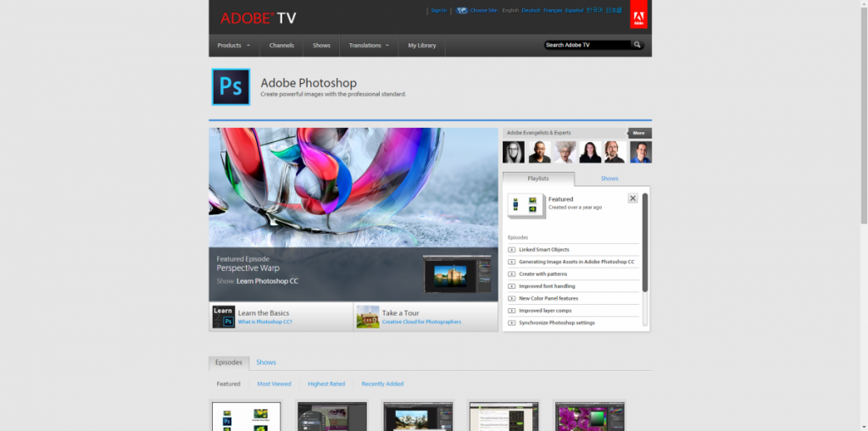
Task: Click the red Adobe logo badge
Action: [638, 14]
